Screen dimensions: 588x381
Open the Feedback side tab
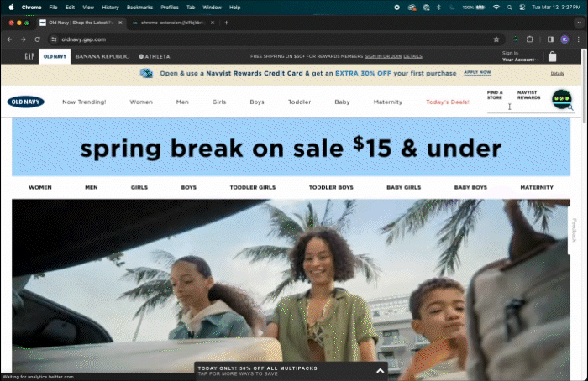pyautogui.click(x=573, y=231)
